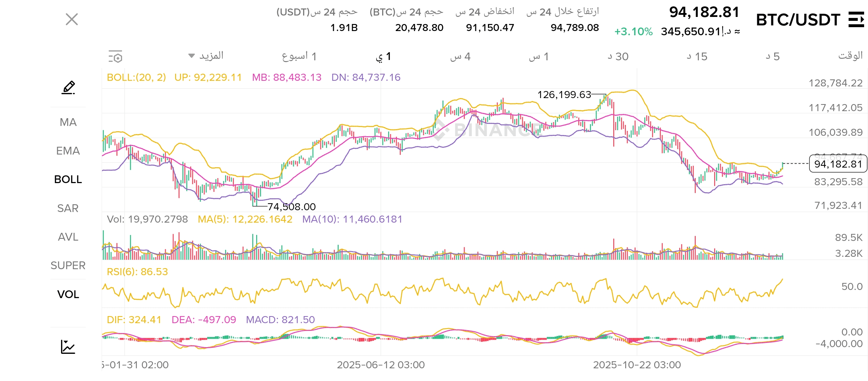This screenshot has height=381, width=868.
Task: Select the 4 س four-hour interval tab
Action: (x=460, y=56)
